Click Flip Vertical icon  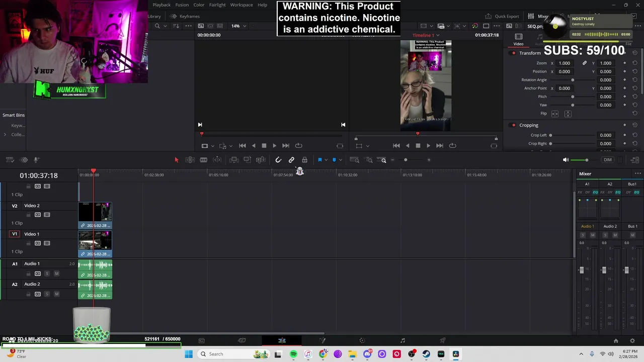[568, 114]
